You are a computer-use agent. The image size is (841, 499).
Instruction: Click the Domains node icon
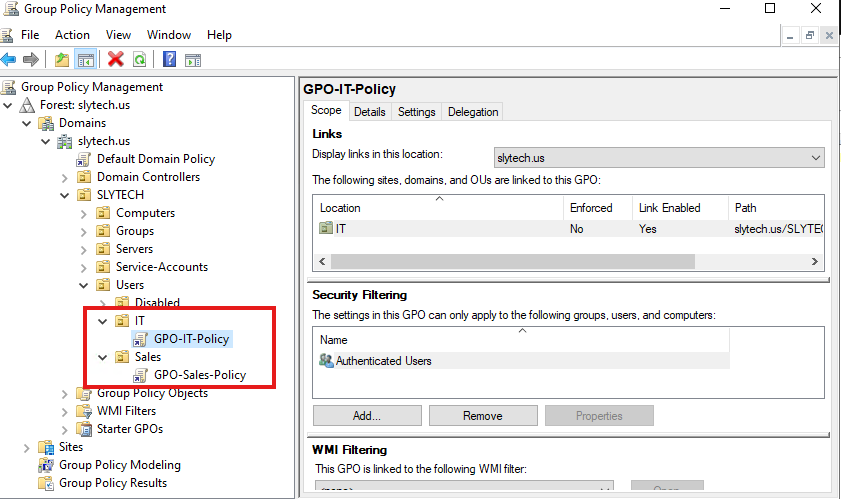(x=46, y=123)
